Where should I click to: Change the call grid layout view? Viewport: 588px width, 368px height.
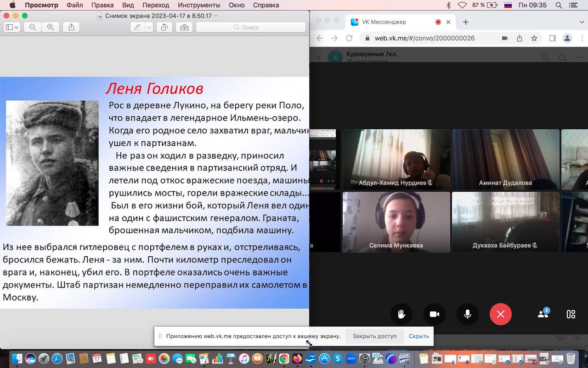(x=571, y=314)
